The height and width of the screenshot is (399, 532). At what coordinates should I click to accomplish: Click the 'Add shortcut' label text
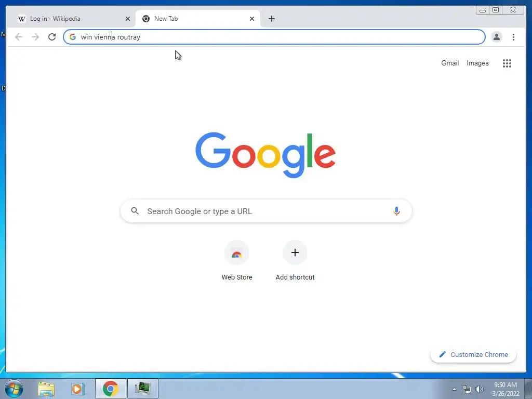[295, 277]
